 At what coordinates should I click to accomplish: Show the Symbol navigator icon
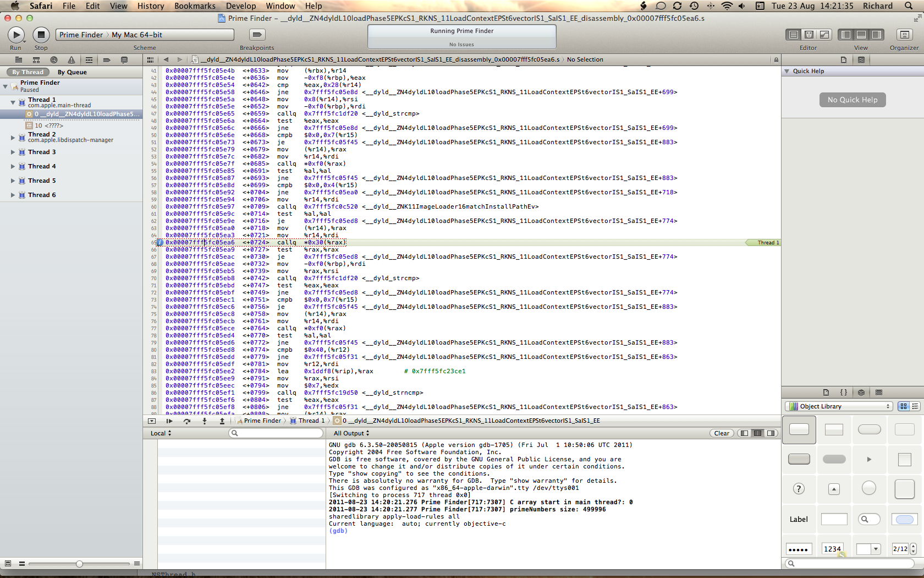tap(36, 59)
